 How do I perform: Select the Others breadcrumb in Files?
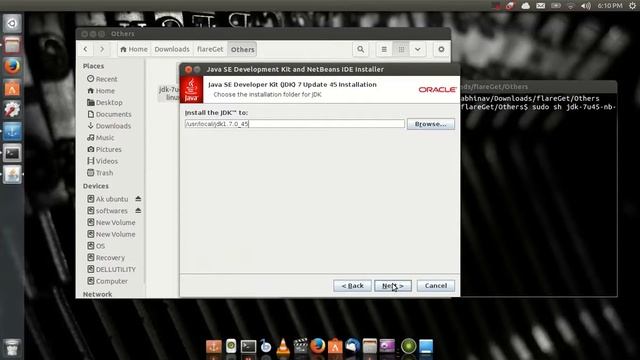click(242, 49)
